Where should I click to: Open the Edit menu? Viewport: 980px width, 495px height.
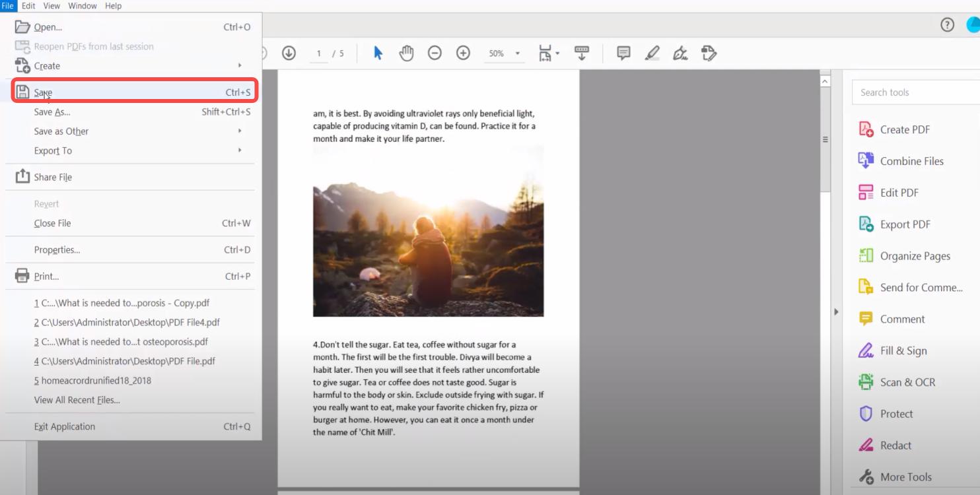[x=28, y=6]
